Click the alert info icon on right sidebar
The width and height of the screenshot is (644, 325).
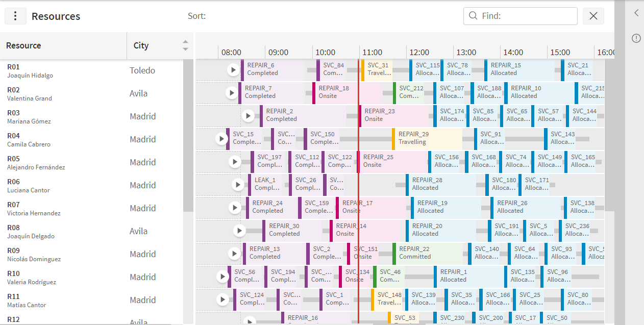(x=636, y=38)
